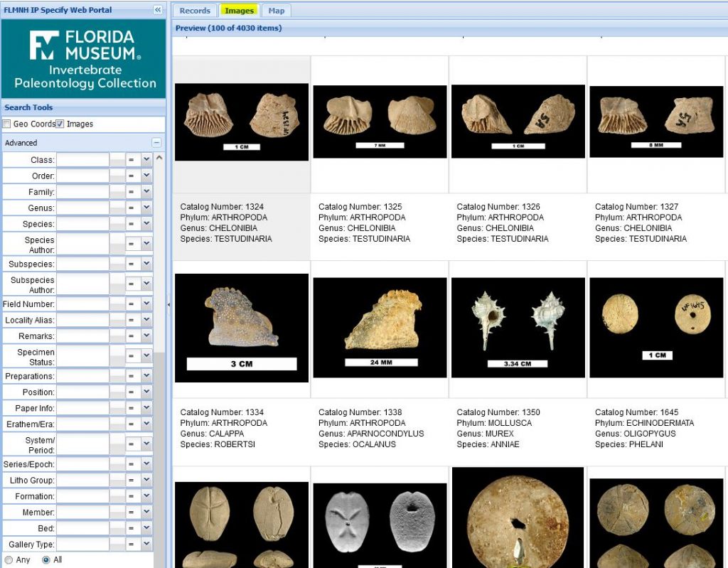
Task: Uncheck the Images checkbox
Action: (60, 124)
